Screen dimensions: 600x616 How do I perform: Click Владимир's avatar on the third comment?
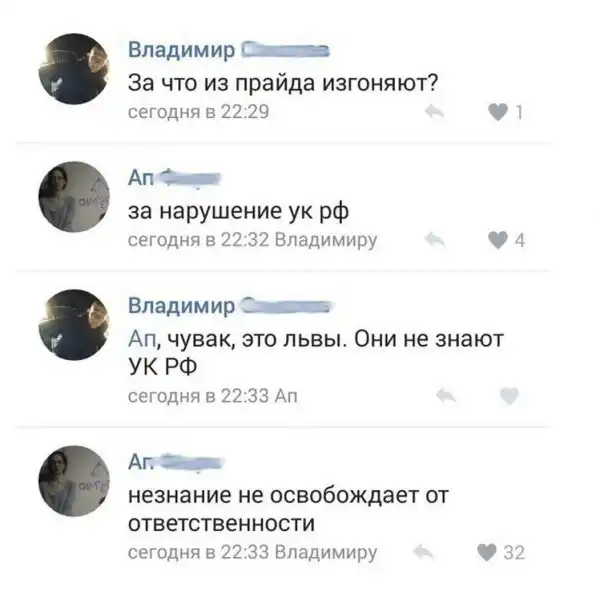point(74,324)
